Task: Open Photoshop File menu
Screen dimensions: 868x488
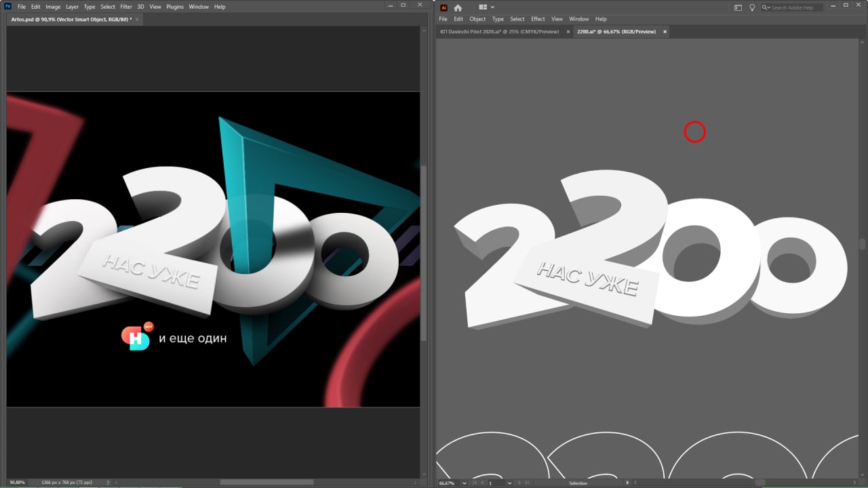Action: pos(22,7)
